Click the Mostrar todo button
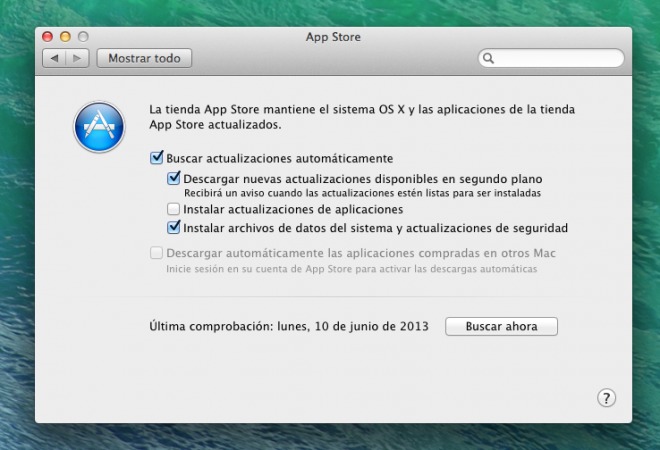Screen dimensions: 660x450 pos(144,58)
